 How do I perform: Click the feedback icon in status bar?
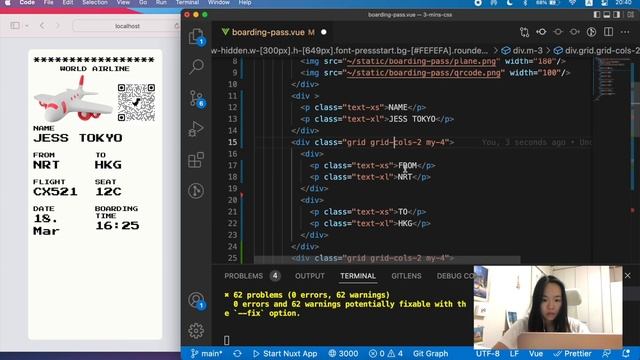(607, 353)
